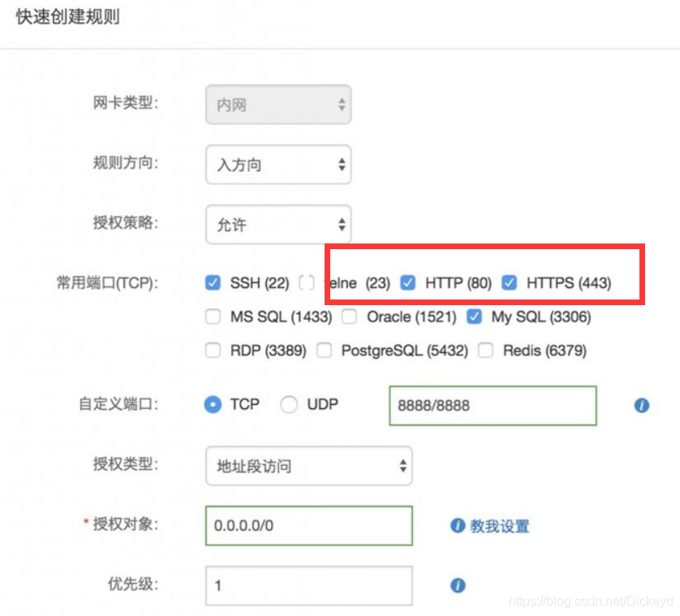This screenshot has width=680, height=616.
Task: Check the Telnet (23) checkbox
Action: click(307, 282)
